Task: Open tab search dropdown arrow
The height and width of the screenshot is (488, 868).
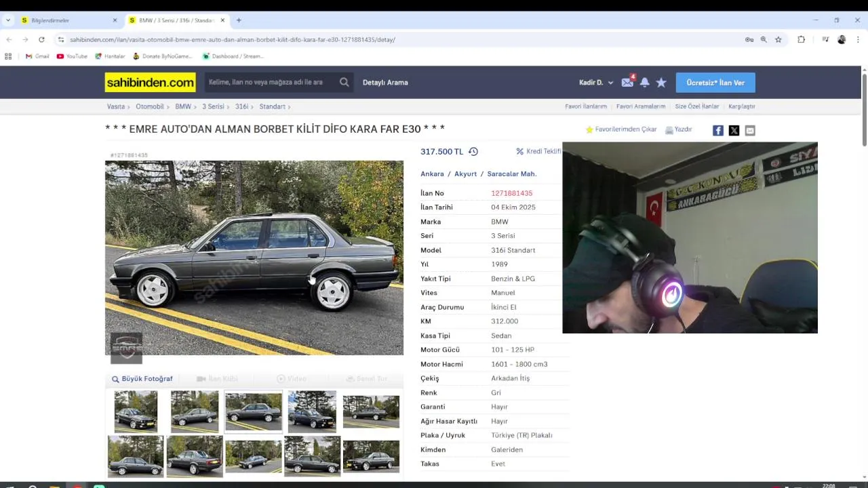Action: click(8, 20)
